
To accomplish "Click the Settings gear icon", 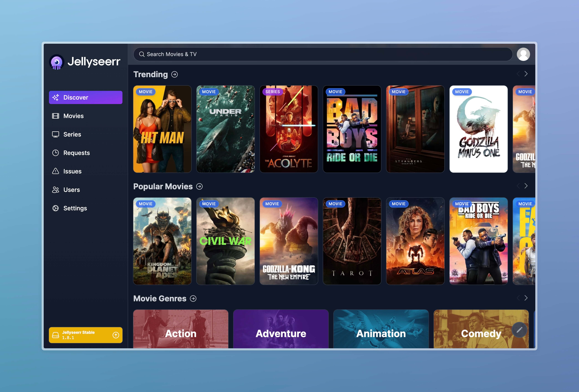I will [x=56, y=208].
